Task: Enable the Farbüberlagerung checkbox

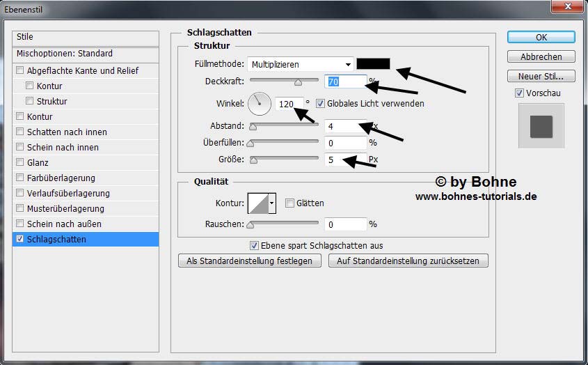Action: (x=20, y=178)
